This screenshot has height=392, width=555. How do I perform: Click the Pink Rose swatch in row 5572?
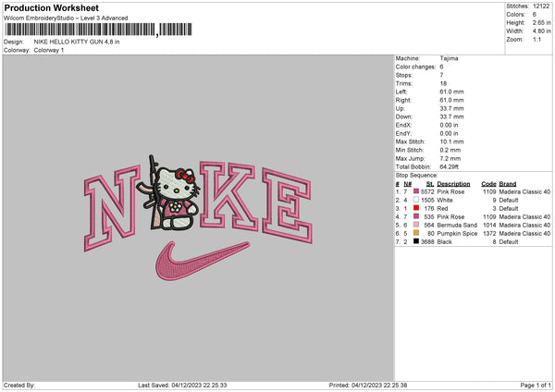tap(416, 191)
